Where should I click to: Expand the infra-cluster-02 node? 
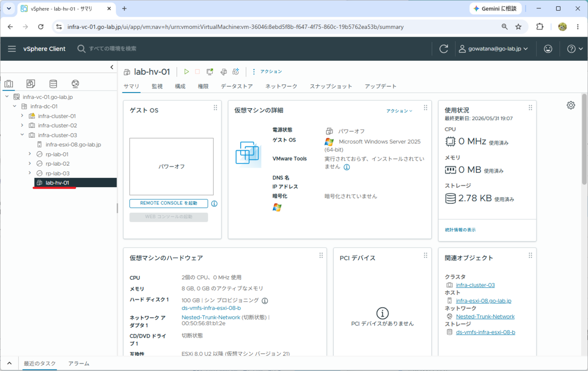point(22,125)
